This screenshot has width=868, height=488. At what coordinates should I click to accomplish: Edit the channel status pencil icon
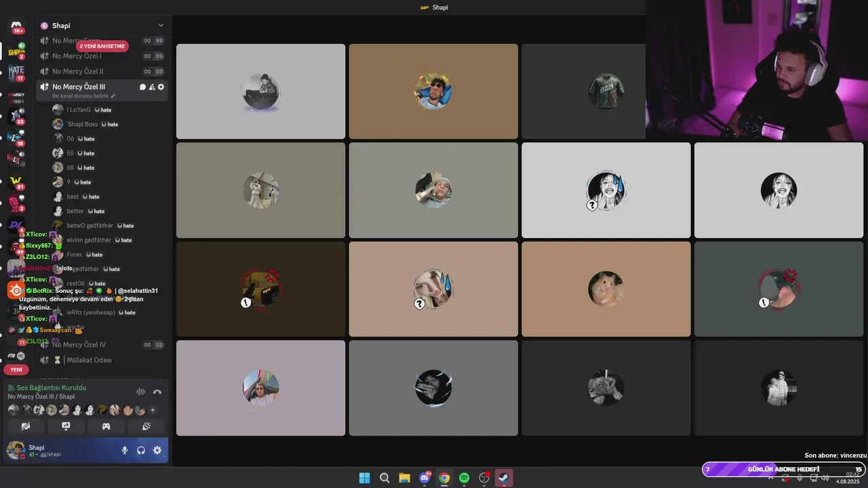(x=113, y=96)
